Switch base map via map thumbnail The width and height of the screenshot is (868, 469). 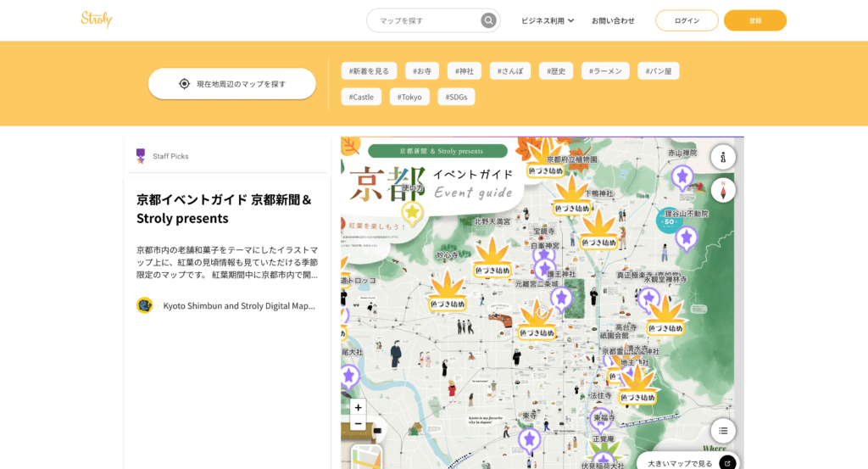pos(366,457)
